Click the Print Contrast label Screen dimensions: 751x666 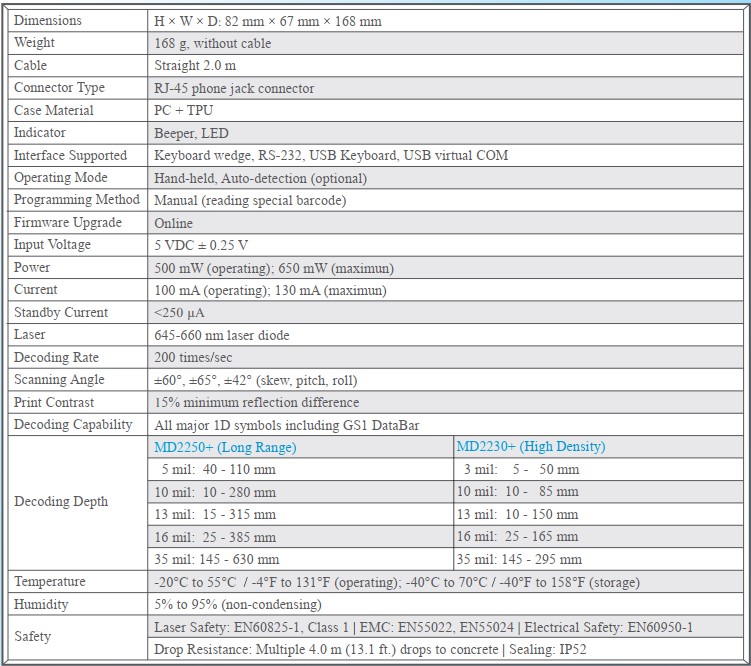click(54, 402)
